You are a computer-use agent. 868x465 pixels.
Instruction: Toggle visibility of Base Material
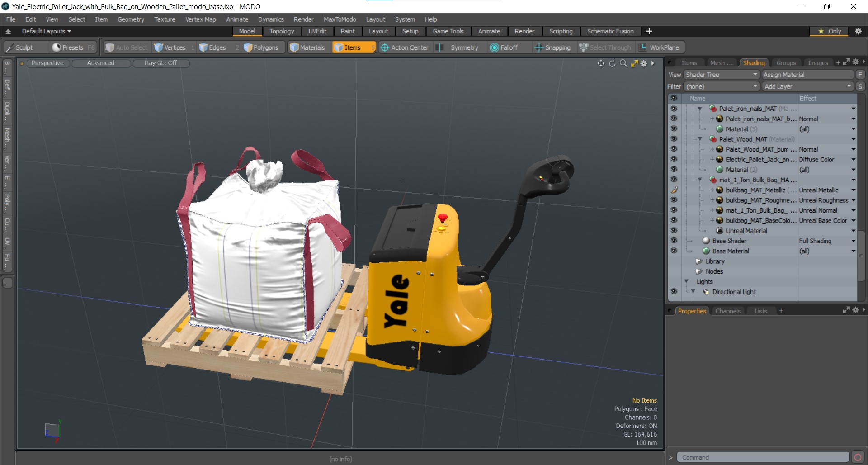click(674, 251)
